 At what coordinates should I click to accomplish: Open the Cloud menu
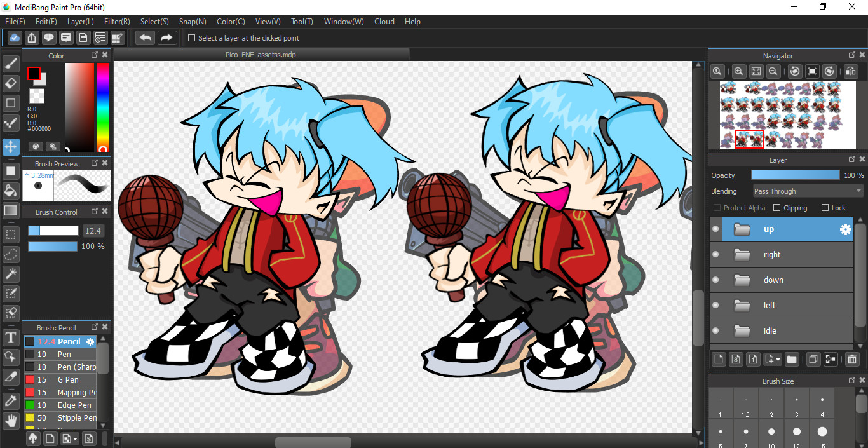[384, 22]
